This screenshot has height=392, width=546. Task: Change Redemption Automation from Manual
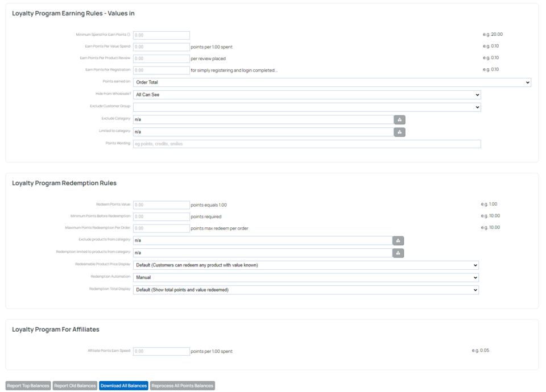(x=305, y=278)
